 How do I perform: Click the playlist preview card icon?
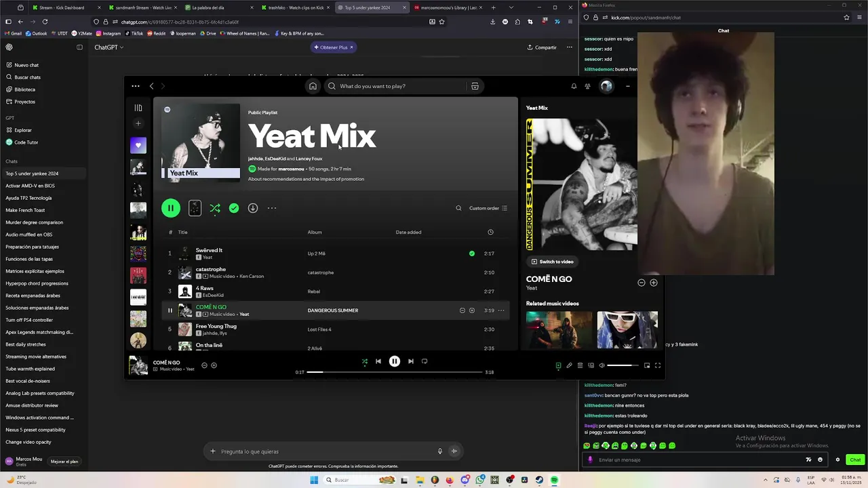click(x=195, y=208)
